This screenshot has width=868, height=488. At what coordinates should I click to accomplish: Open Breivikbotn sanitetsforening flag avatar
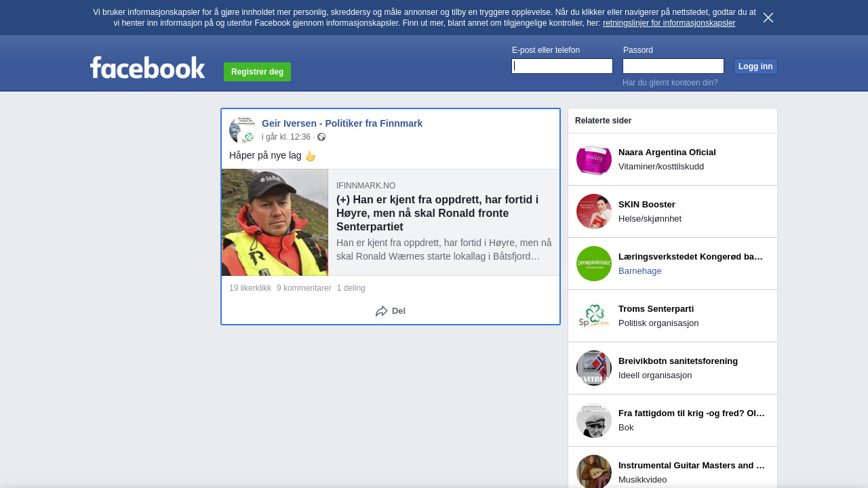[x=594, y=368]
